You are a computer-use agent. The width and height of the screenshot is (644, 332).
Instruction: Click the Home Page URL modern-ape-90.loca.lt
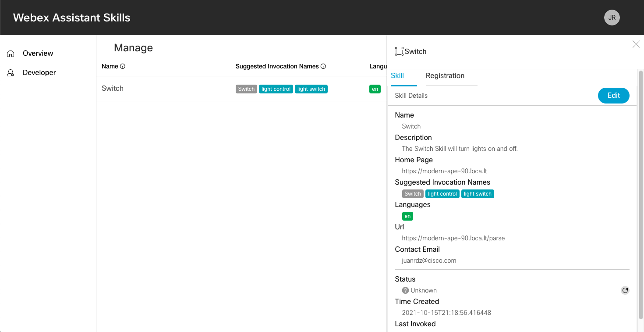[444, 171]
